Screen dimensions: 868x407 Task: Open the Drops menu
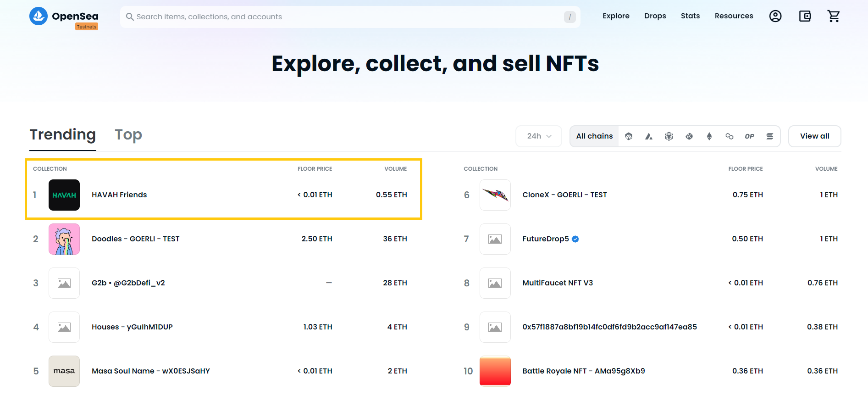pyautogui.click(x=655, y=16)
